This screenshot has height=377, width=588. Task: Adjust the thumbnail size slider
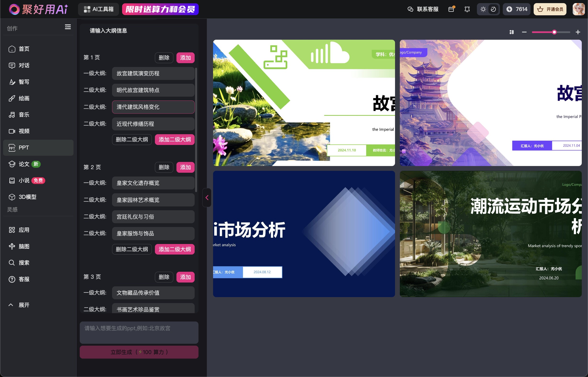(554, 32)
